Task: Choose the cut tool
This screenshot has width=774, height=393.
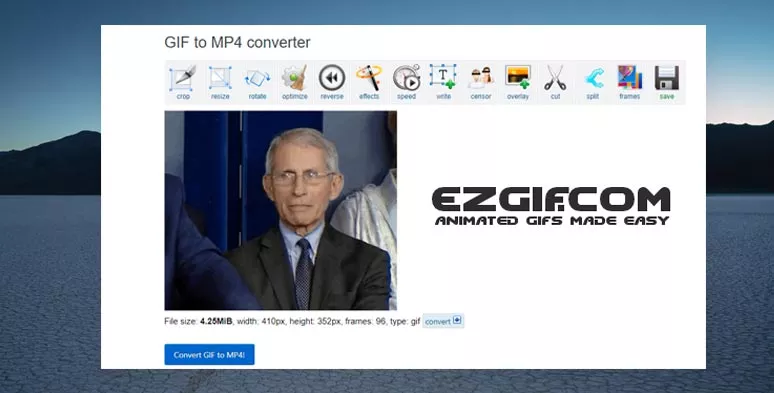Action: click(555, 82)
